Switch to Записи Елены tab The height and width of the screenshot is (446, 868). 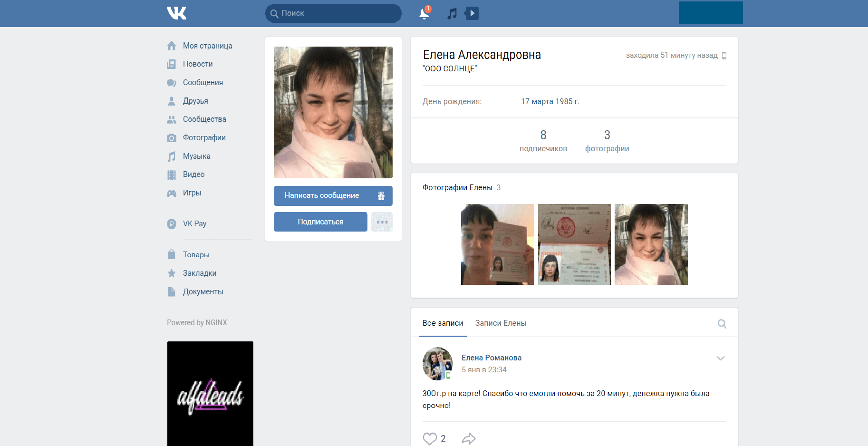click(x=501, y=323)
